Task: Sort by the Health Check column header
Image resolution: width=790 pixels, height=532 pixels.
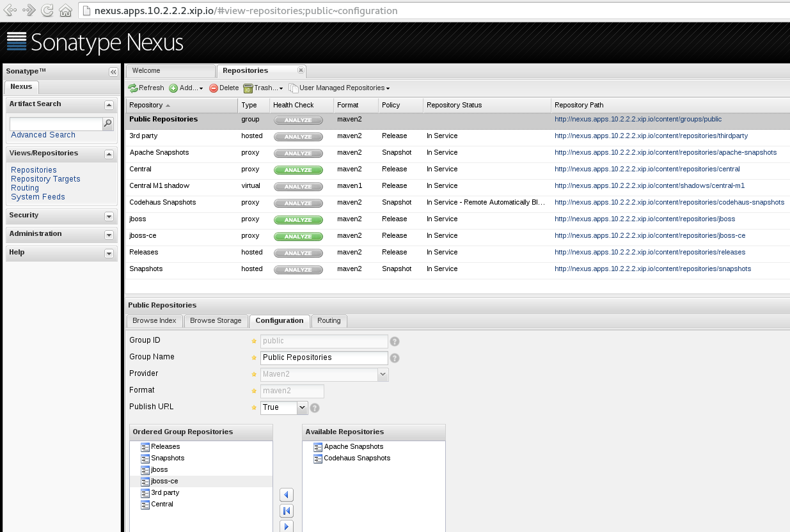Action: pyautogui.click(x=301, y=106)
